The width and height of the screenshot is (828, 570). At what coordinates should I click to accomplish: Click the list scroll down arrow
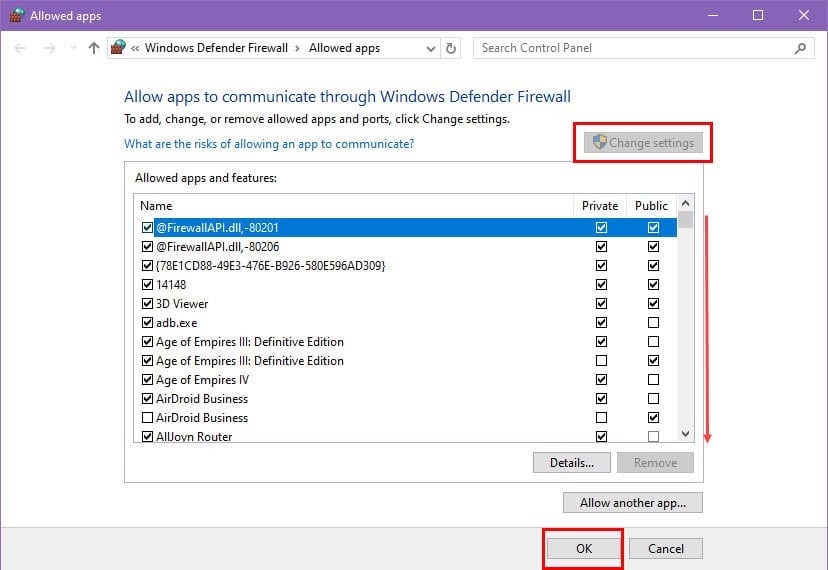click(685, 434)
